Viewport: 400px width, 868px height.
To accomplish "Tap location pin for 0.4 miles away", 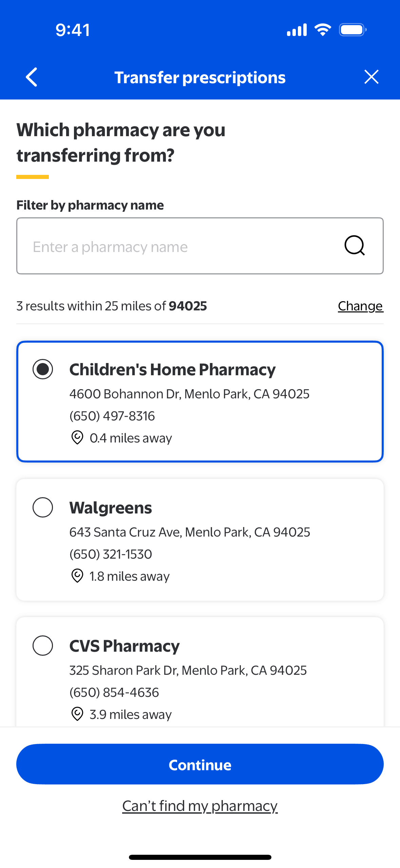I will tap(77, 437).
